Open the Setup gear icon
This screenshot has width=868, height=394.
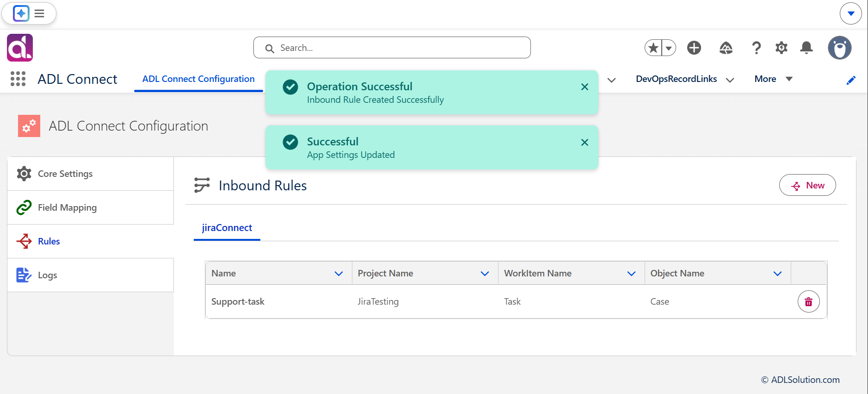tap(782, 48)
